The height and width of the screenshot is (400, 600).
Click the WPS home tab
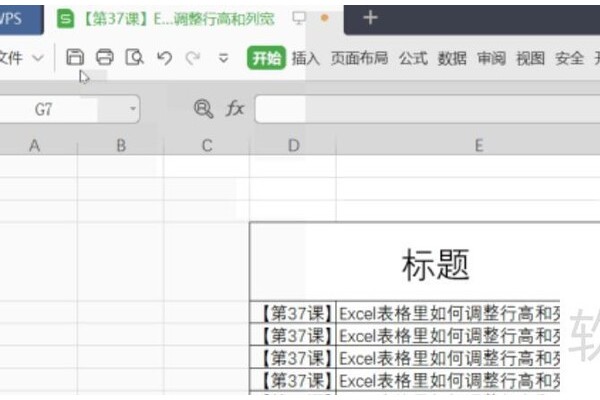(x=19, y=19)
